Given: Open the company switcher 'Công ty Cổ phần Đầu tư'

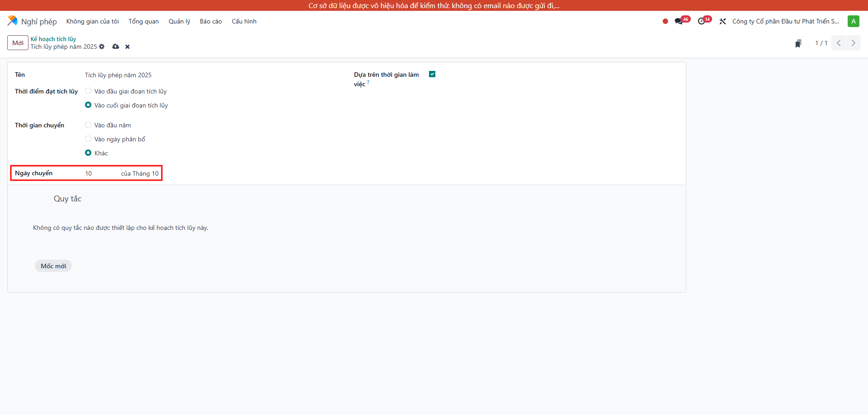Looking at the screenshot, I should pos(786,21).
